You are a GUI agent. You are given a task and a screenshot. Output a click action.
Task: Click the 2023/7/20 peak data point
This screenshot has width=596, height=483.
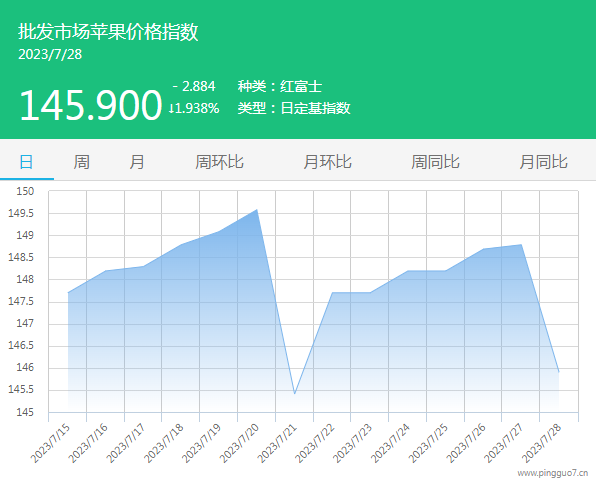tap(257, 209)
